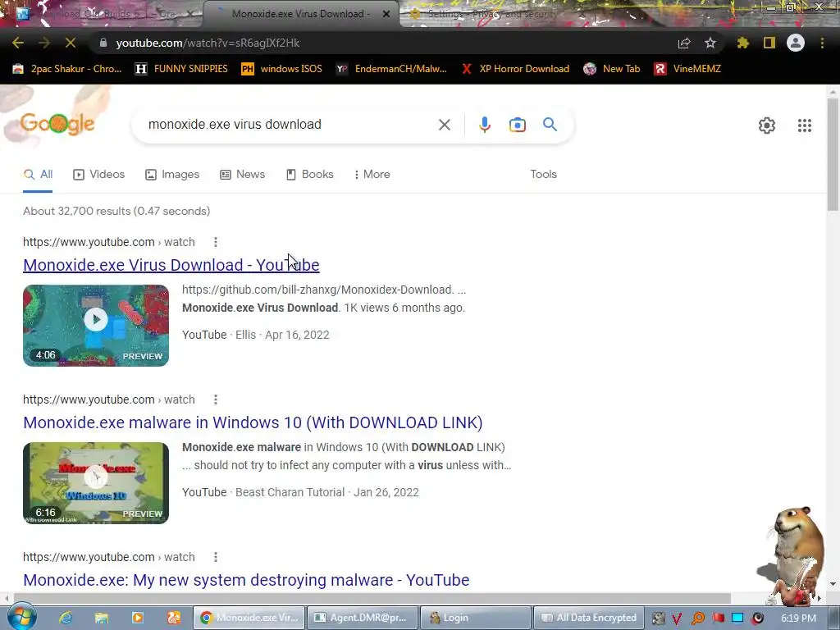Open the EndermanCH/Malw... bookmark

(391, 69)
